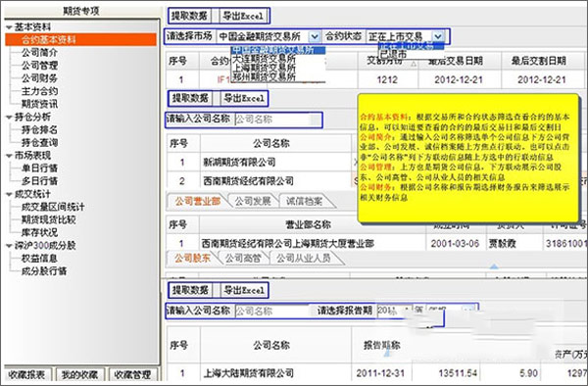Switch to the 诚信档案 tab

pos(304,201)
